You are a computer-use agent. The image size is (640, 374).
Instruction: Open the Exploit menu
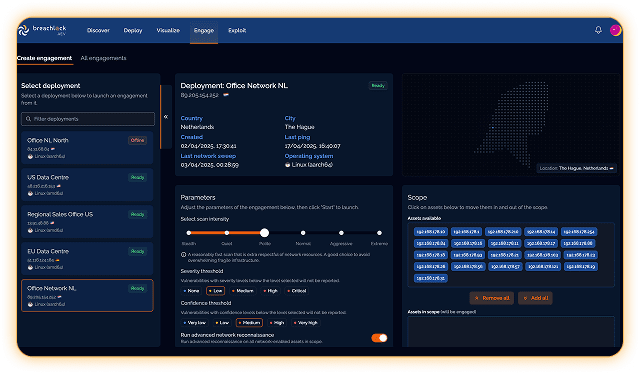[237, 30]
